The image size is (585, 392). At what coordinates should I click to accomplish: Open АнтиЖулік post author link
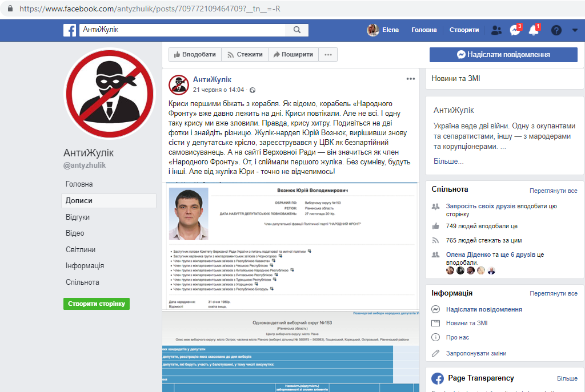coord(212,79)
